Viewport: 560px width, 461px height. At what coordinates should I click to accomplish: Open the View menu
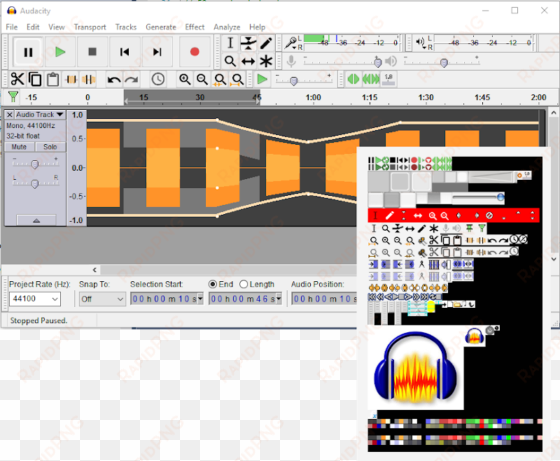point(56,27)
